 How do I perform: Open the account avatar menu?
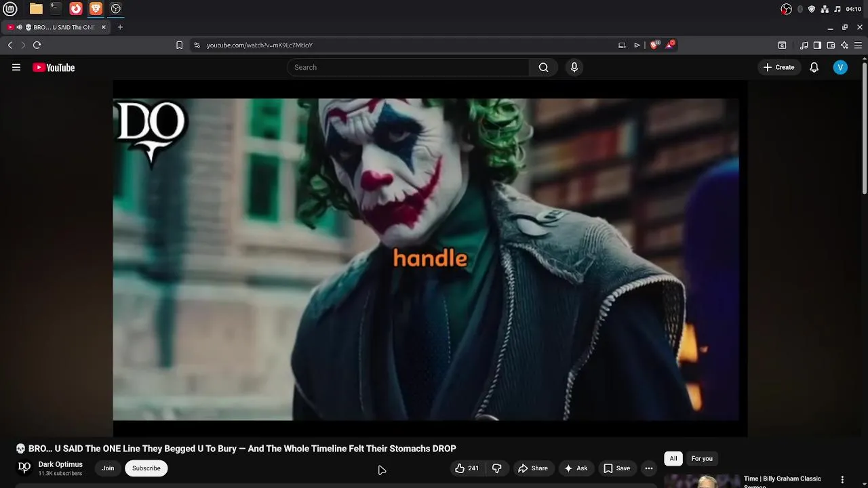click(840, 67)
